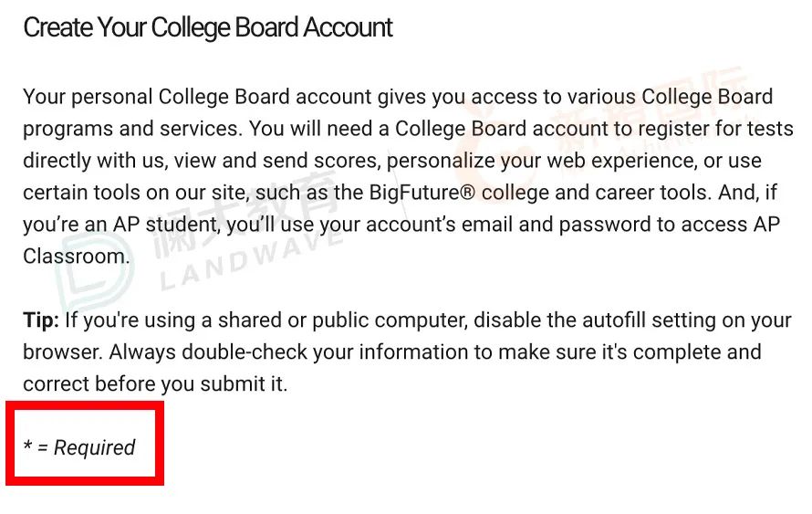Viewport: 812px width, 514px height.
Task: Click the registered trademark symbol after BigFuture
Action: 467,193
